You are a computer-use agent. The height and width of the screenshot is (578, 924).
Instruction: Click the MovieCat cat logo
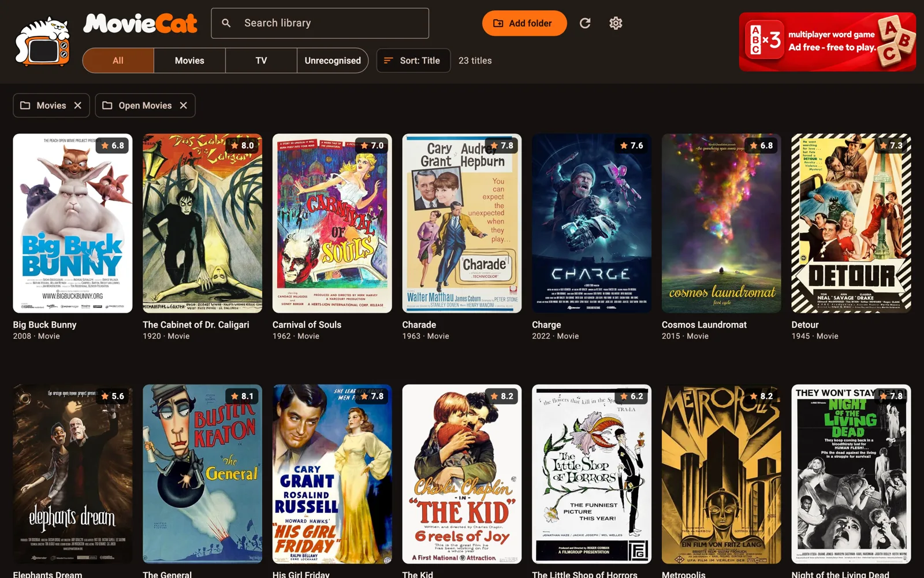(42, 41)
